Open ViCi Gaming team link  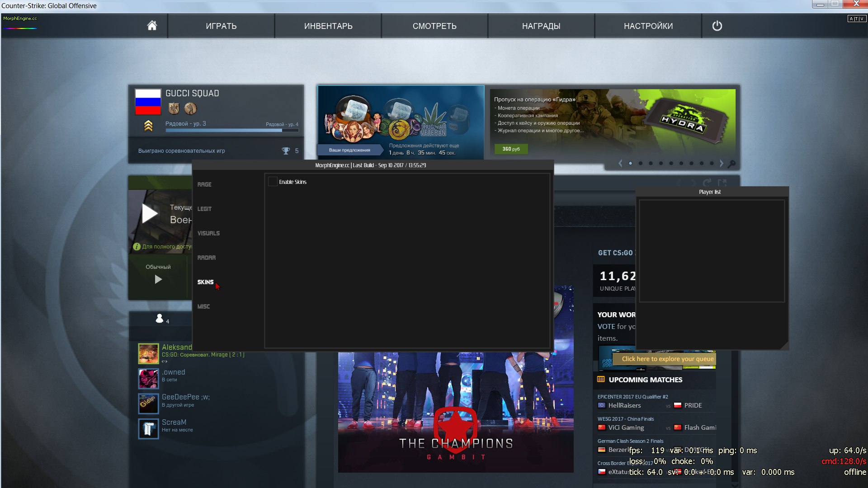click(626, 427)
